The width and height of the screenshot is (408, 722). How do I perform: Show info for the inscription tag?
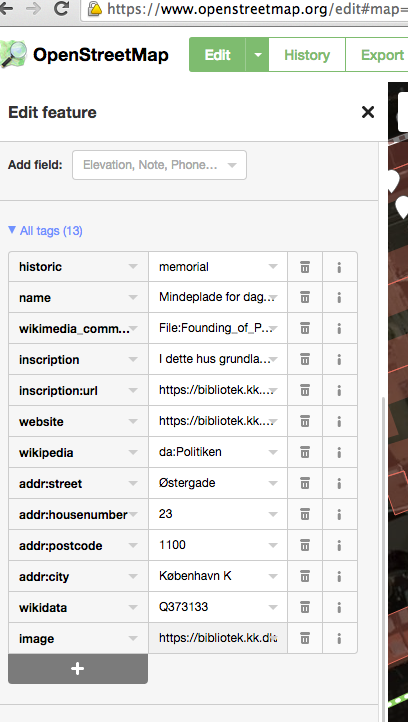(339, 359)
